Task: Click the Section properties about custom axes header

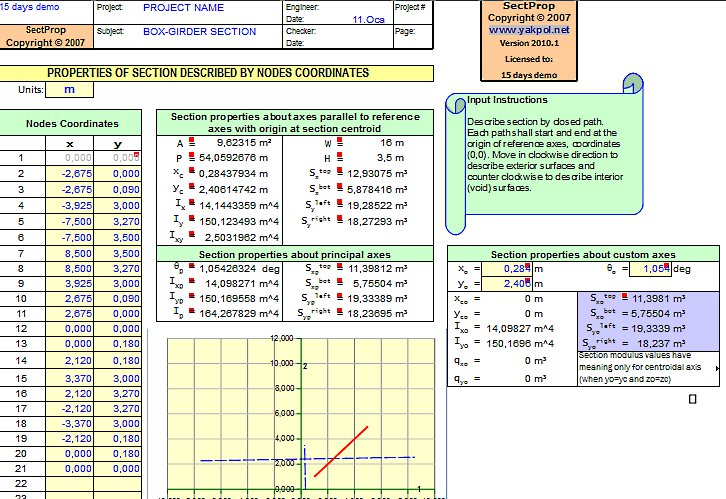Action: click(583, 254)
